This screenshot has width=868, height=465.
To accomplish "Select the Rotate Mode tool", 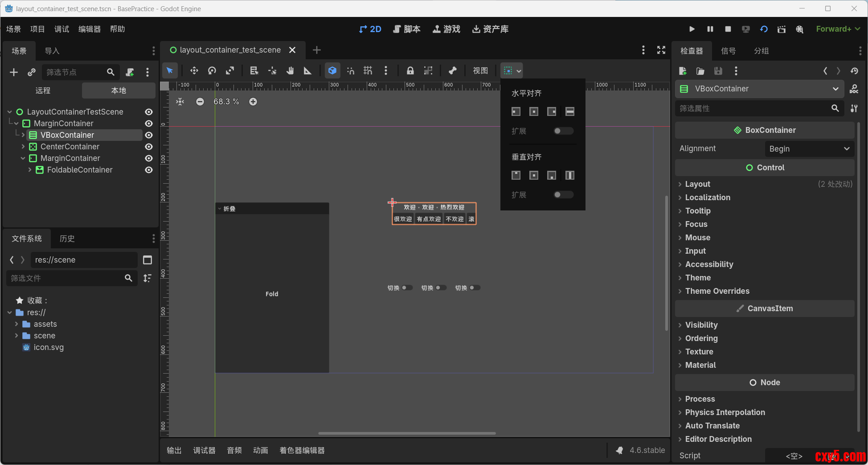I will pyautogui.click(x=212, y=70).
